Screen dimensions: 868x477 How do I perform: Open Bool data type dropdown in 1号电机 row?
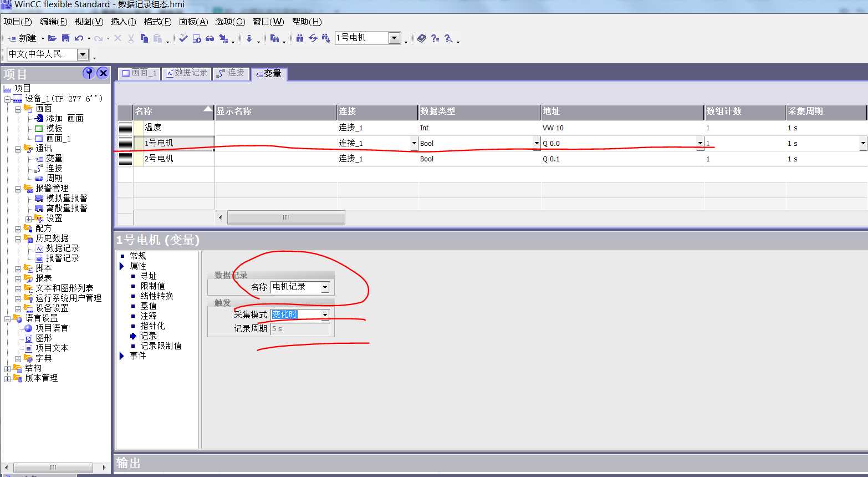point(537,143)
